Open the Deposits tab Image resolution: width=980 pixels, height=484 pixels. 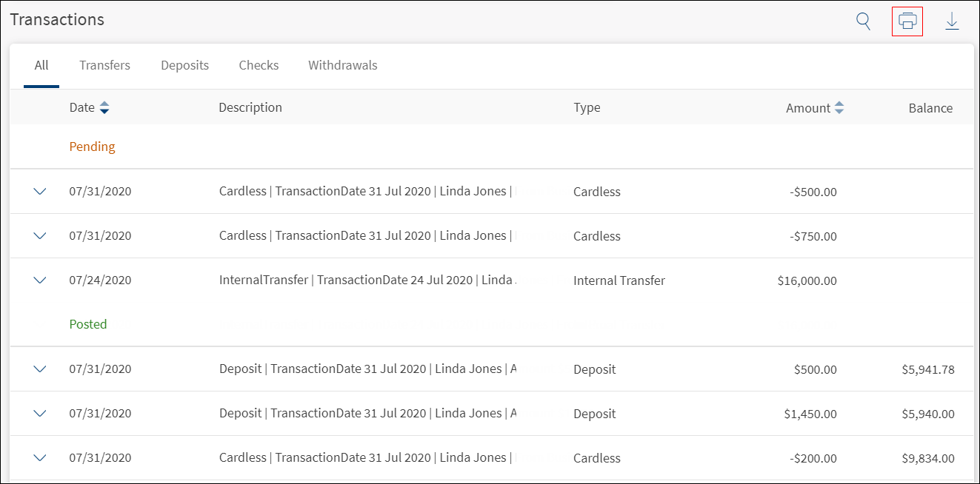(184, 65)
